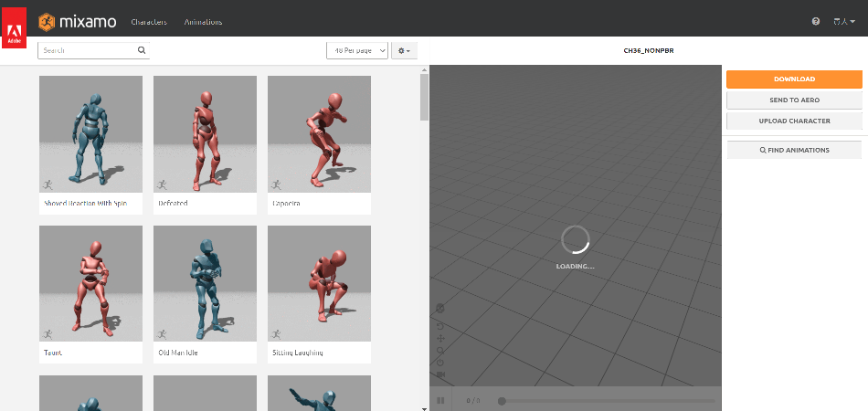Select the rotate camera tool icon
The image size is (868, 411).
(440, 327)
